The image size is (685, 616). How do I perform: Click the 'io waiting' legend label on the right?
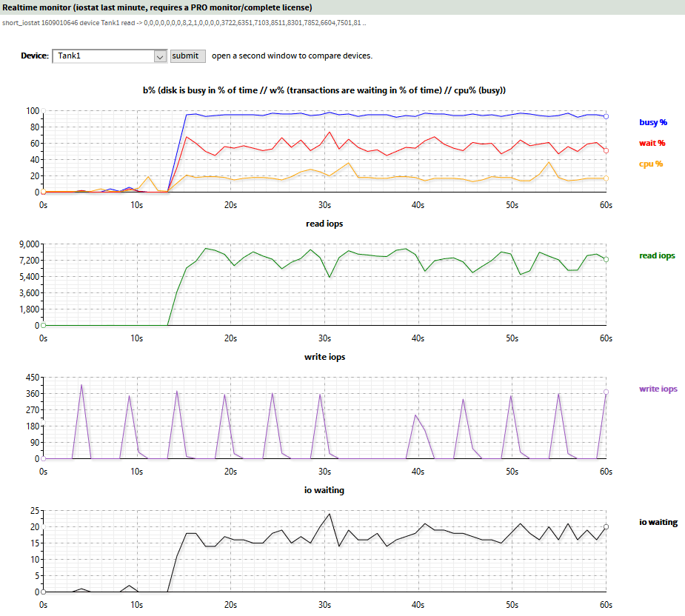(658, 522)
